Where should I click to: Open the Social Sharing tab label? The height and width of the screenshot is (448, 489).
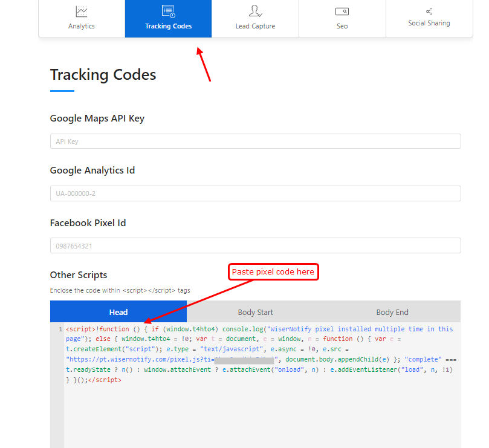click(x=429, y=23)
